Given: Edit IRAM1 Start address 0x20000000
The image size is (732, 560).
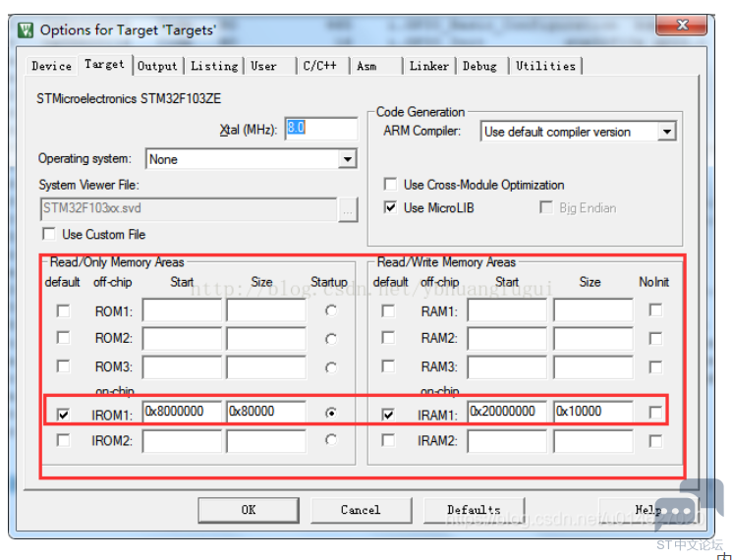Looking at the screenshot, I should 507,412.
